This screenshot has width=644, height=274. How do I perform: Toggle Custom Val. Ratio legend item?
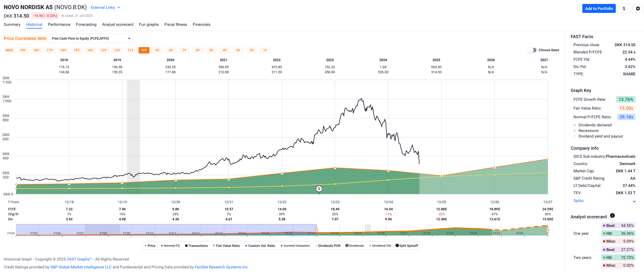pyautogui.click(x=260, y=246)
